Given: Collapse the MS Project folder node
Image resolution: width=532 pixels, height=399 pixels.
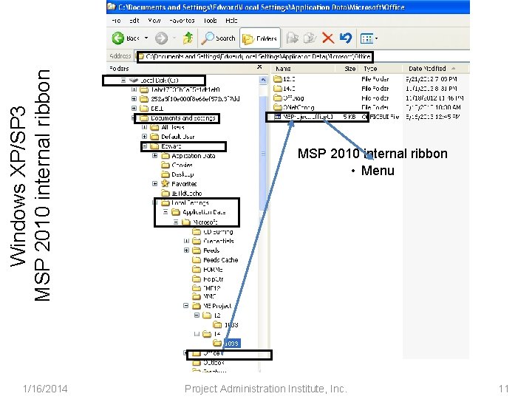Looking at the screenshot, I should [186, 306].
